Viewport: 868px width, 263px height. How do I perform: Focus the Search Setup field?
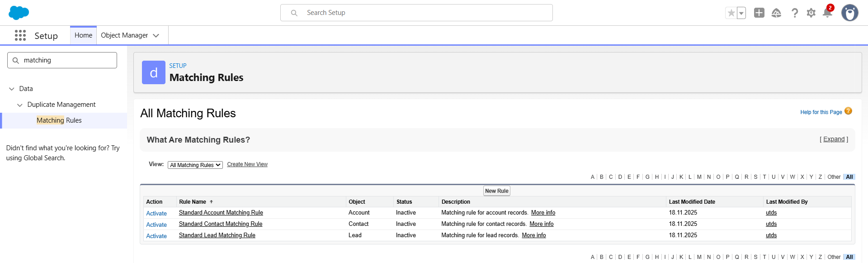click(x=416, y=13)
